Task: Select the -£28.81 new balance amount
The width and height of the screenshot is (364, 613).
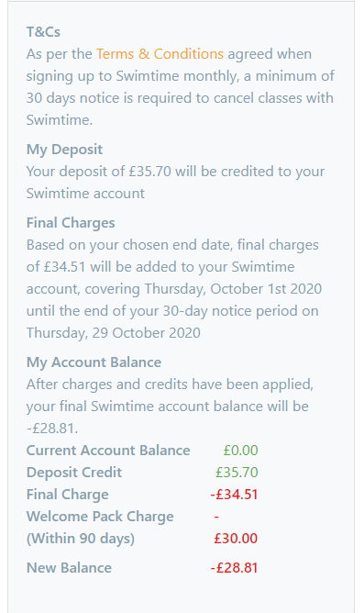Action: tap(235, 568)
